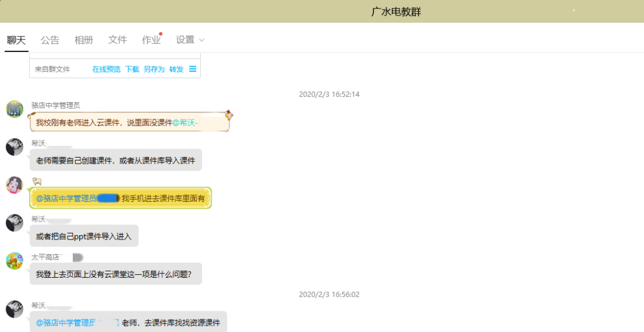
Task: Click 在线预览 on the group file card
Action: [106, 69]
